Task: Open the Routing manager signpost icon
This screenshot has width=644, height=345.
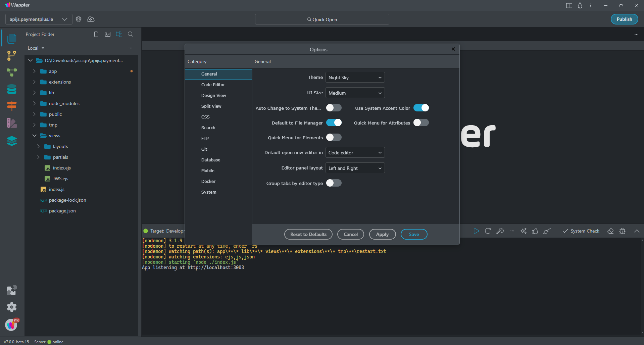Action: pos(12,106)
